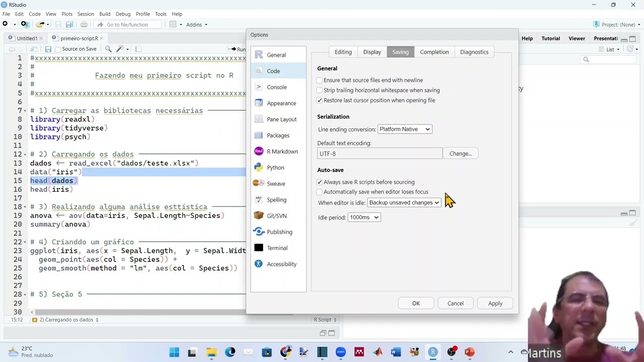Click the Save all documents icon
Screen dimensions: 644x362
69,24
